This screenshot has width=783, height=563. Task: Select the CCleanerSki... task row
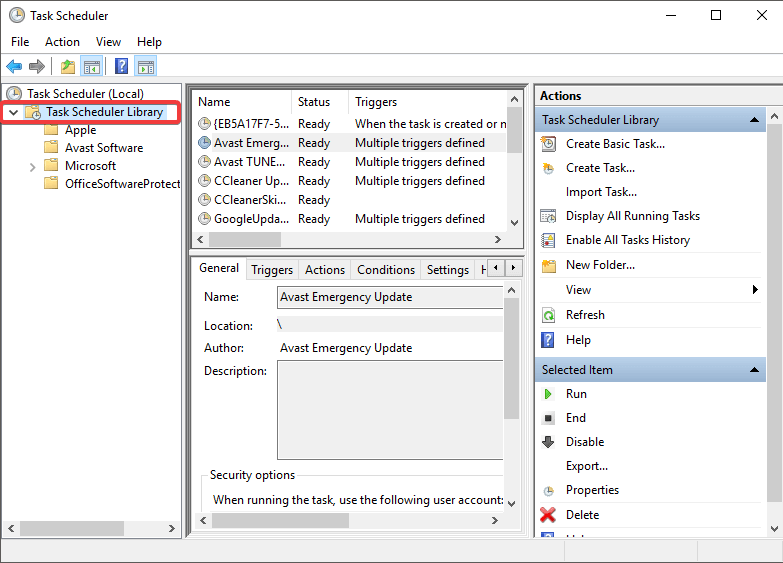[x=352, y=200]
